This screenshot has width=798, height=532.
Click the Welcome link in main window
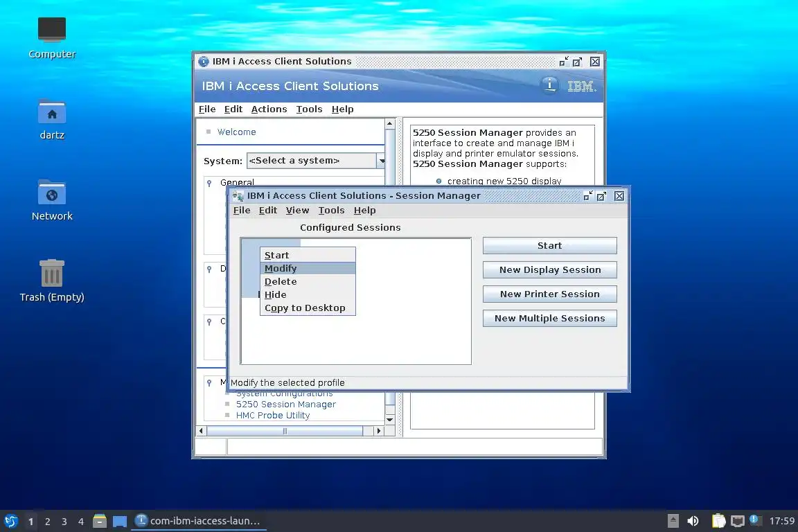coord(237,132)
